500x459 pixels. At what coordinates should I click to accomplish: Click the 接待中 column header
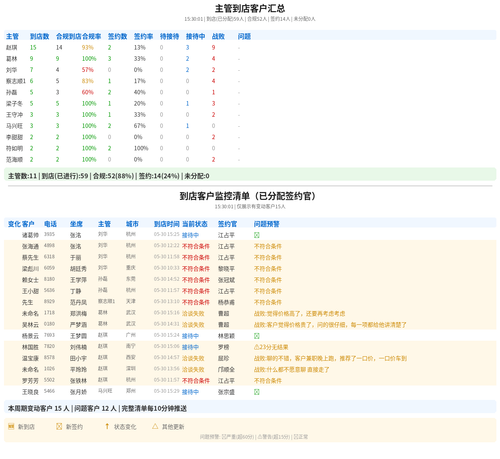pyautogui.click(x=195, y=36)
